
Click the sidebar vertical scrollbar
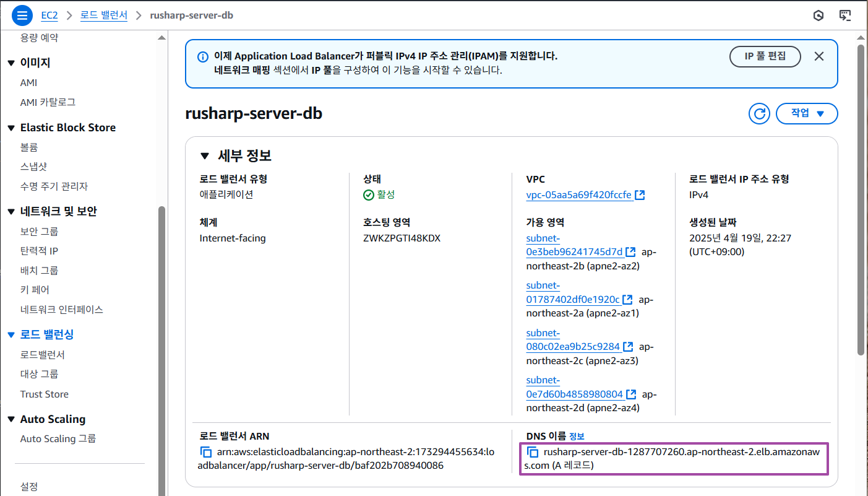[161, 350]
